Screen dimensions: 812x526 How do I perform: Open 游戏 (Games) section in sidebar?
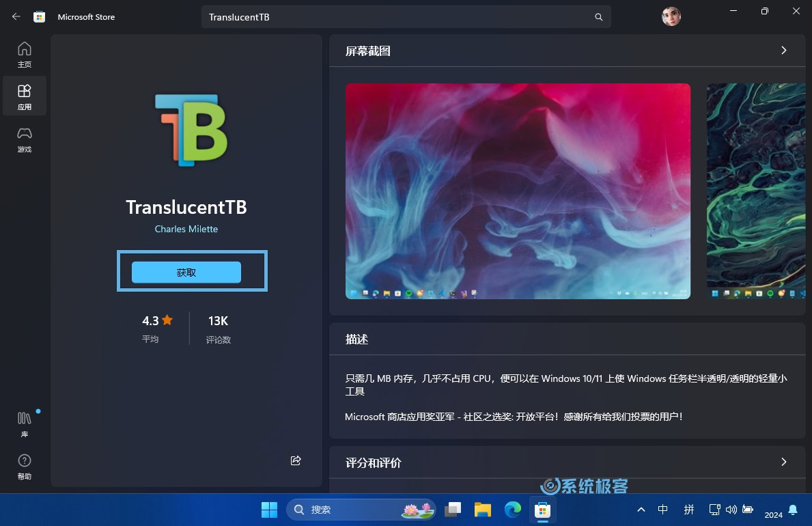click(25, 139)
